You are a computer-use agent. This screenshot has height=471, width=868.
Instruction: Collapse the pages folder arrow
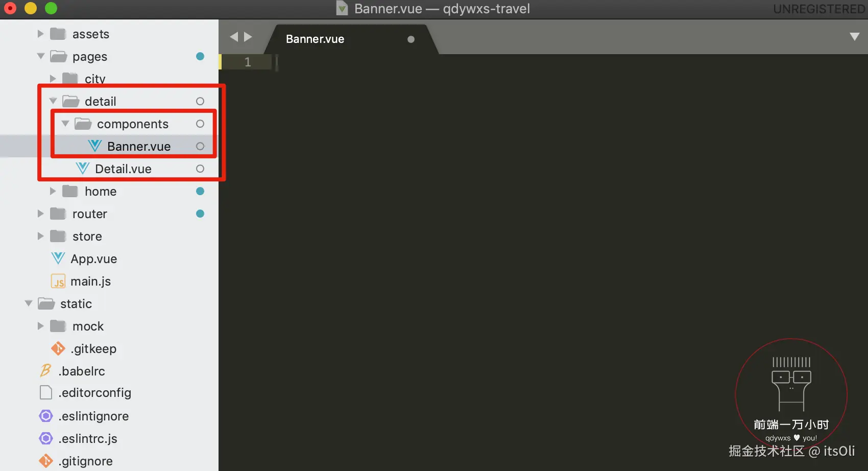pos(41,56)
